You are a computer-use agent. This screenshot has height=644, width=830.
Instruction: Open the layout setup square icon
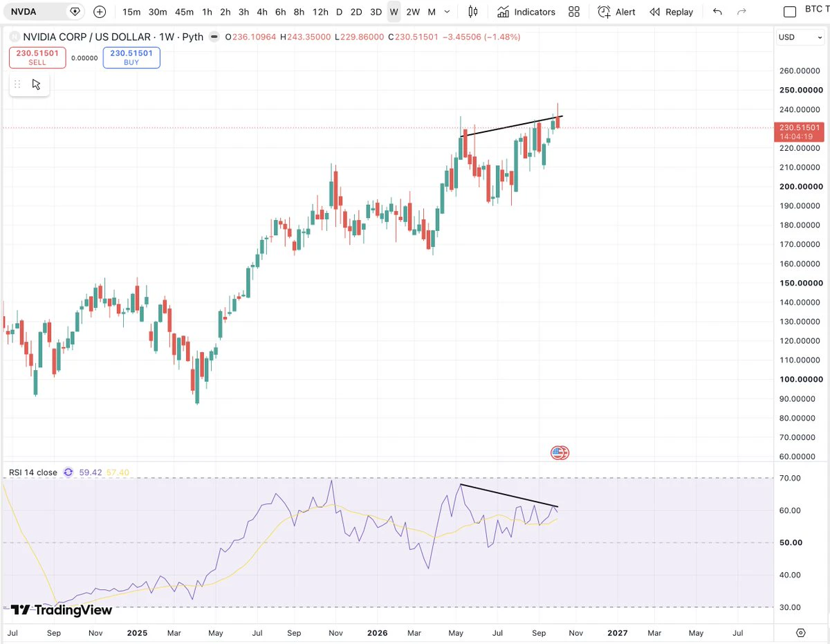pos(790,12)
